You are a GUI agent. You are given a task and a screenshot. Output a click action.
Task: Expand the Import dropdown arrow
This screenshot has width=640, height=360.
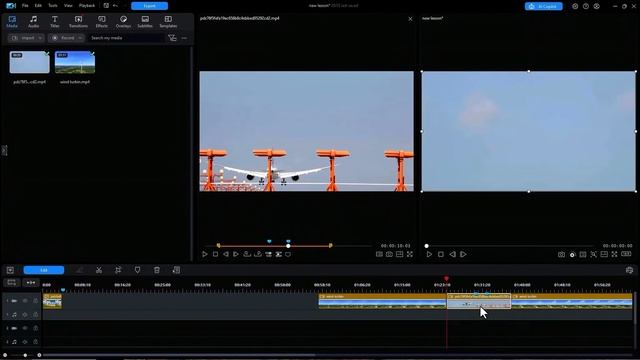point(40,38)
